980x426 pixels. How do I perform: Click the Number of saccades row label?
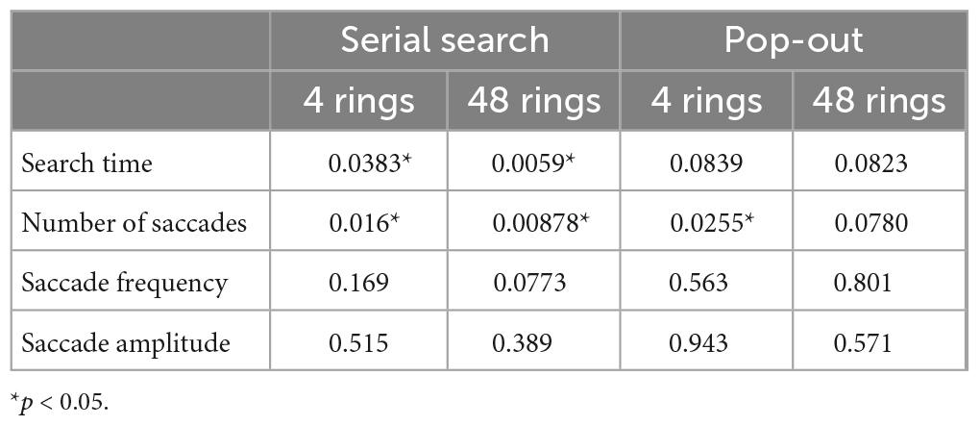[x=134, y=223]
